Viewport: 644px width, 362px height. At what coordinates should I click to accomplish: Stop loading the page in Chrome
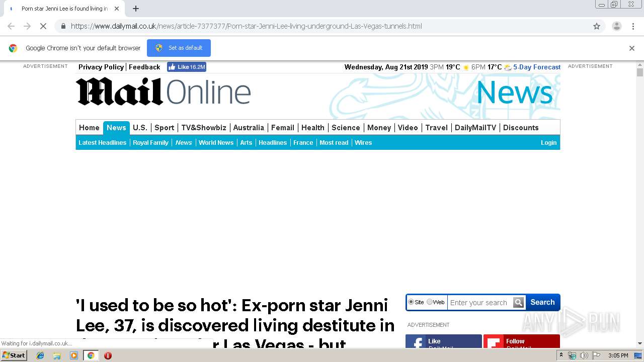click(x=43, y=26)
